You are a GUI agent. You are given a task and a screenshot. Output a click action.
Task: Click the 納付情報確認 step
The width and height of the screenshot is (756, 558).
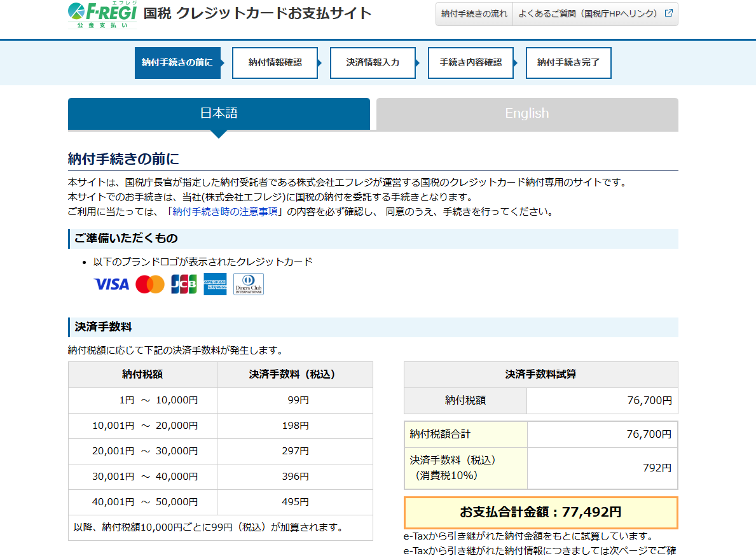tap(275, 62)
